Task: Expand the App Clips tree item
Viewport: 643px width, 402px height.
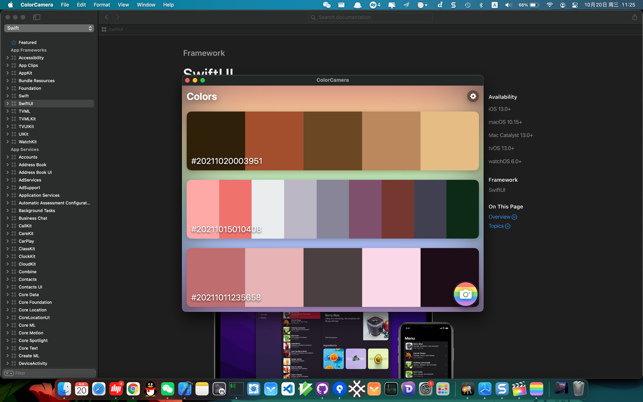Action: (7, 65)
